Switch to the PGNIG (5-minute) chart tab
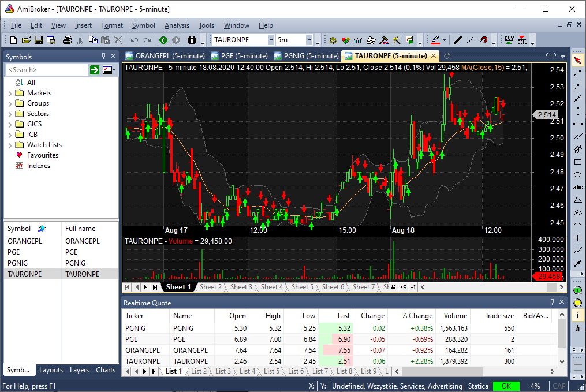The image size is (586, 392). pos(306,56)
